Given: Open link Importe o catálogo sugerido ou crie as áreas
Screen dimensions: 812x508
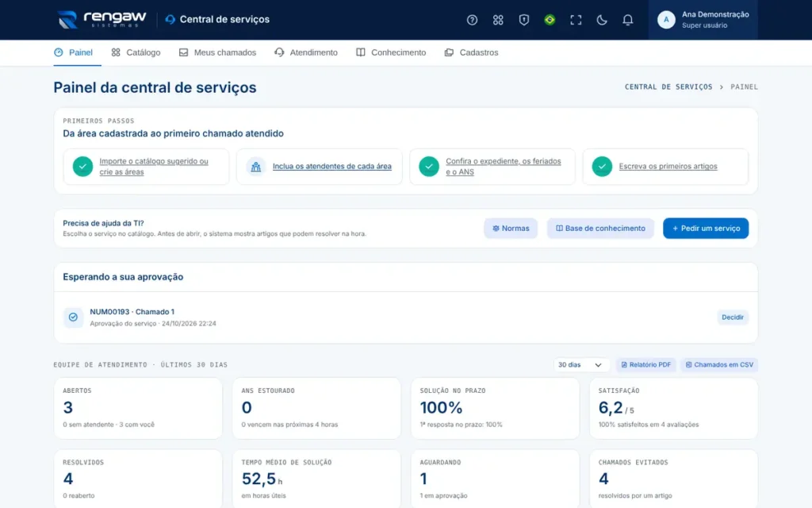Looking at the screenshot, I should tap(154, 167).
